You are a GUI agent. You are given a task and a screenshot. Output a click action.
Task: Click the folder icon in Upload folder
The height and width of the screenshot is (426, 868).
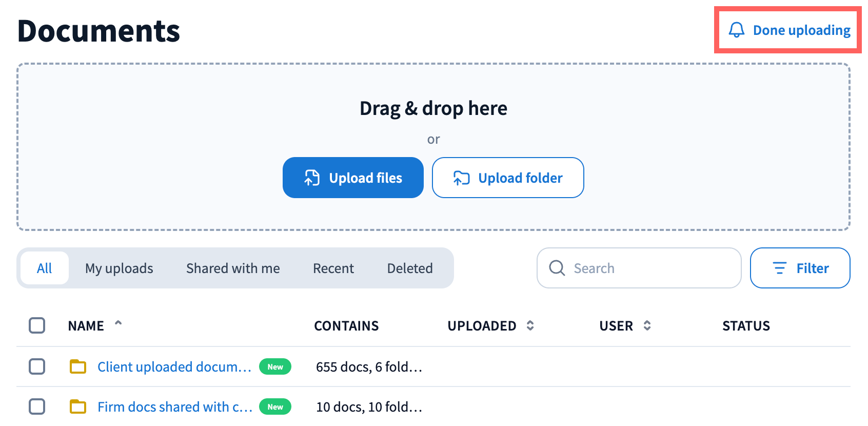tap(461, 178)
